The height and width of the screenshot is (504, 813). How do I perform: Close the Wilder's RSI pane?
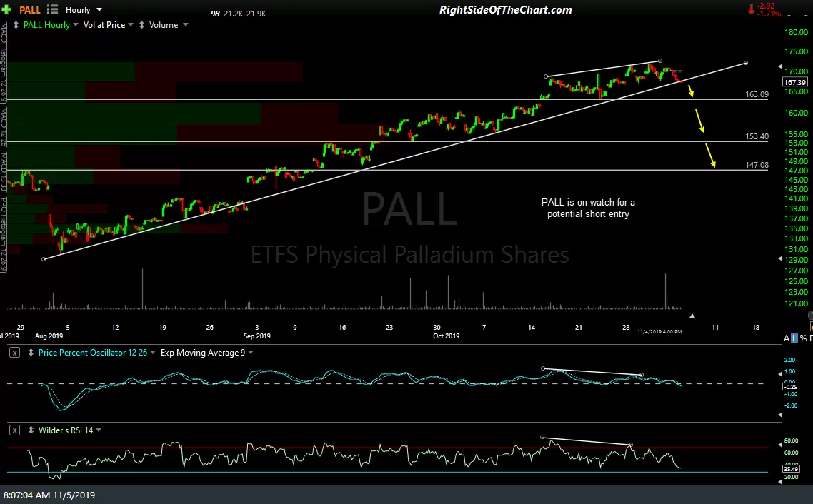(14, 430)
